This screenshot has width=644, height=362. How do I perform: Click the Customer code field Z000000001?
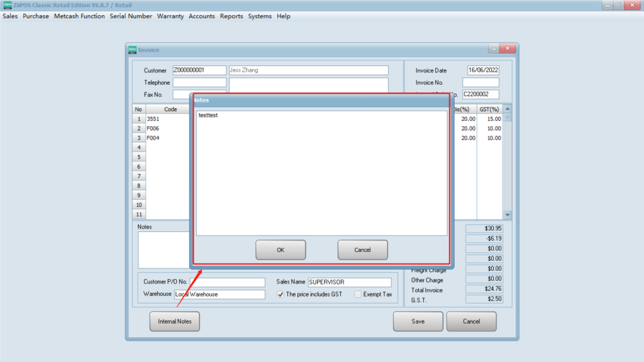tap(199, 70)
